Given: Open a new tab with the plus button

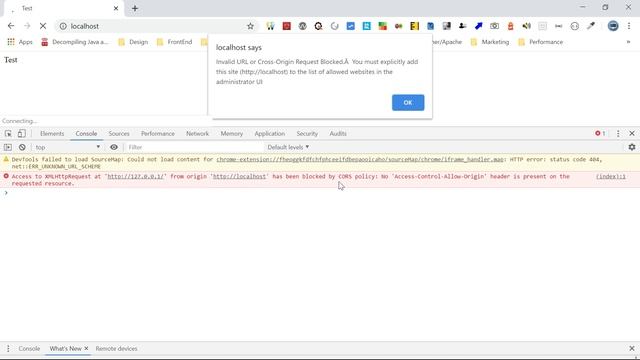Looking at the screenshot, I should point(135,8).
